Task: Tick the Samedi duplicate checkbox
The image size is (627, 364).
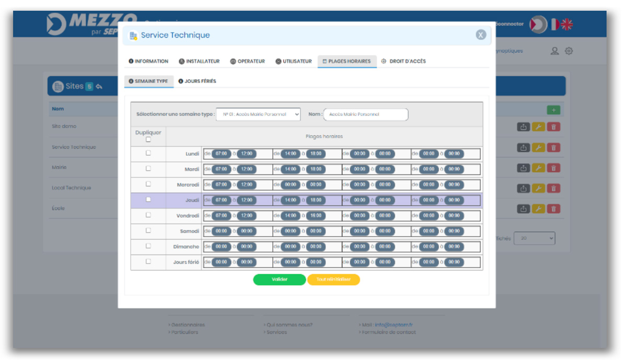Action: pyautogui.click(x=148, y=230)
